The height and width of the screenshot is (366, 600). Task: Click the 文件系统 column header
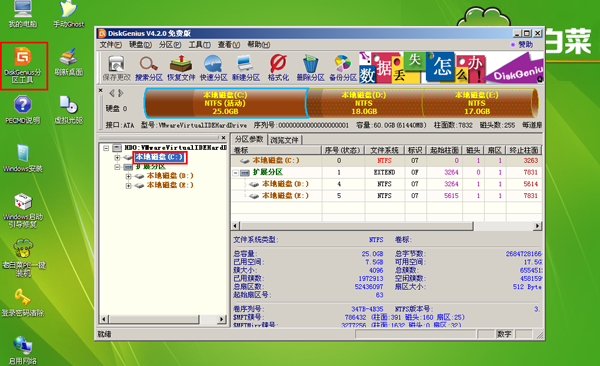coord(385,150)
